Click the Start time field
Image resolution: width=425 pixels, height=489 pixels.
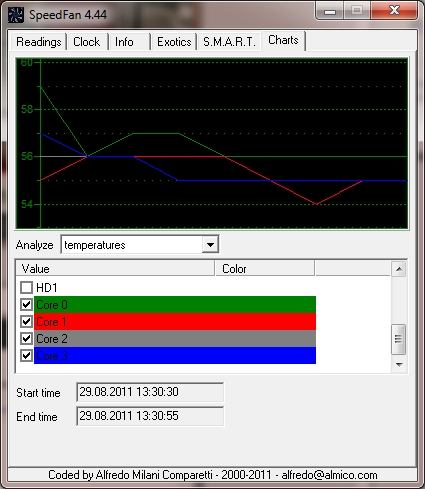coord(150,392)
